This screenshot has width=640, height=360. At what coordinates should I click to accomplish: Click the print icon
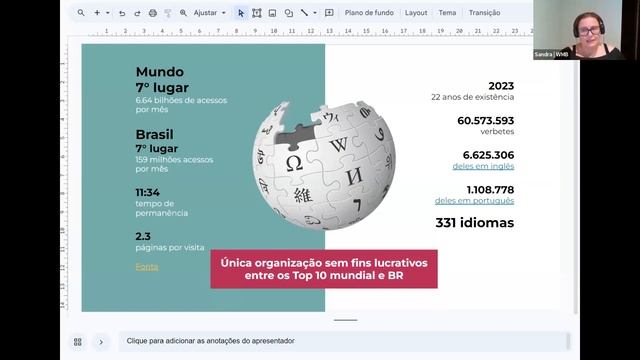click(x=153, y=13)
